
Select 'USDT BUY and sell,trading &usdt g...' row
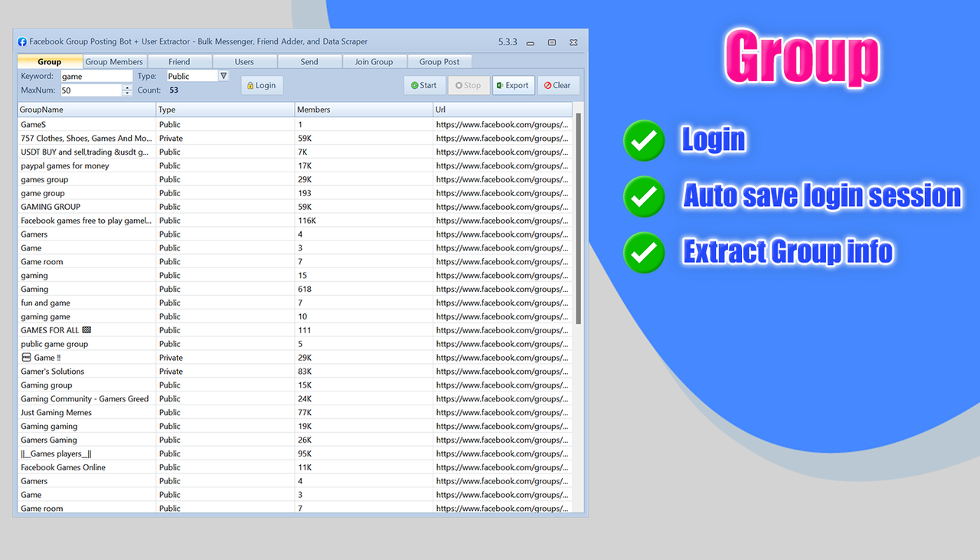click(295, 152)
